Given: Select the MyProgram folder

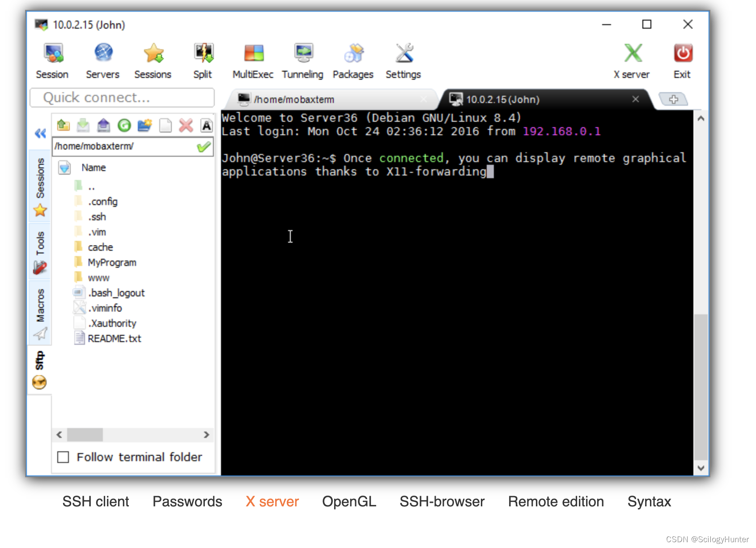Looking at the screenshot, I should [x=112, y=262].
